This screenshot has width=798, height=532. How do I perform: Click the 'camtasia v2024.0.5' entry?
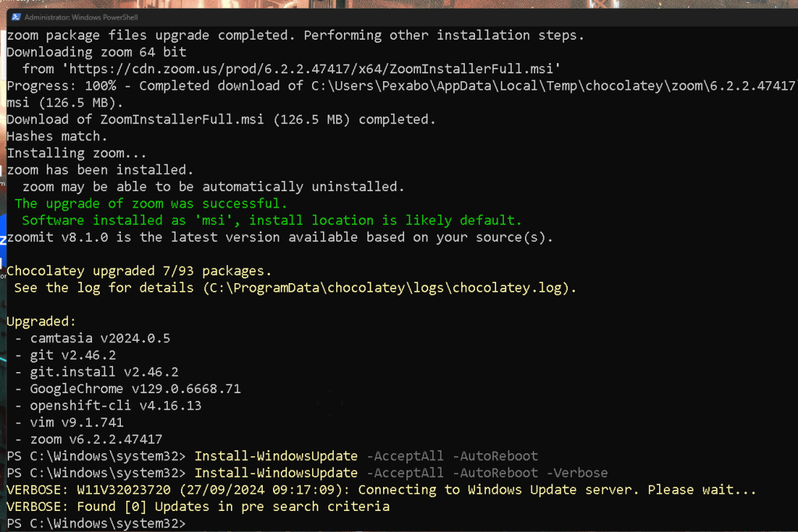[101, 338]
